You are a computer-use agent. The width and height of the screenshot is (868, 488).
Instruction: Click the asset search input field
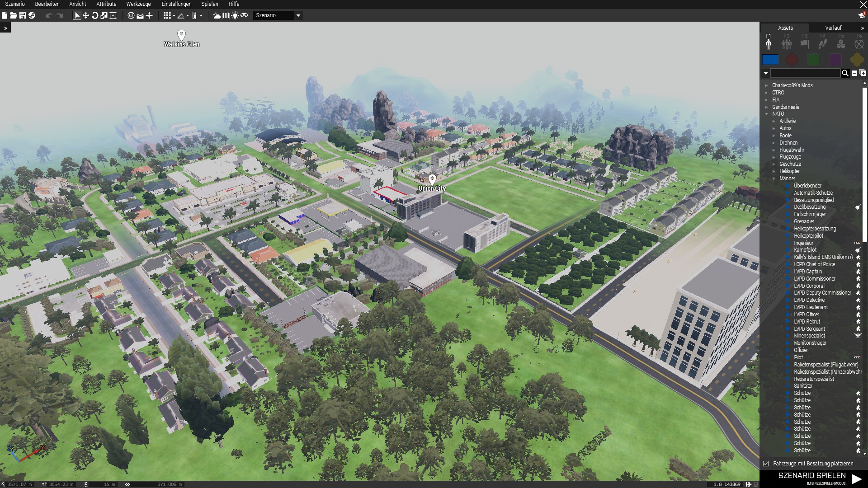[x=805, y=73]
